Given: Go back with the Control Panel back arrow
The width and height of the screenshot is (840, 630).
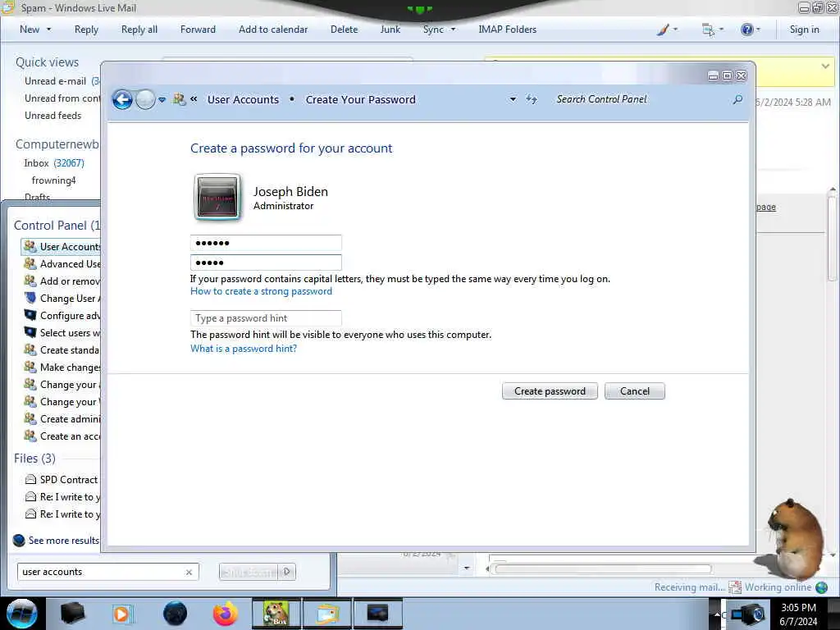Looking at the screenshot, I should pos(122,99).
